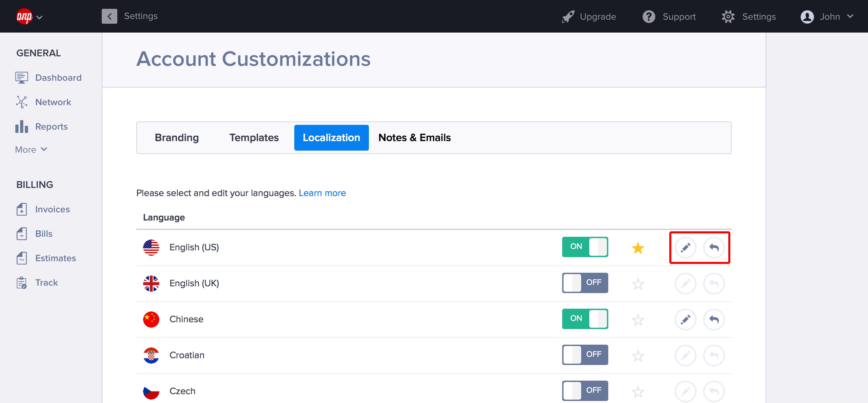Click the revert arrow icon for Chinese

tap(714, 320)
